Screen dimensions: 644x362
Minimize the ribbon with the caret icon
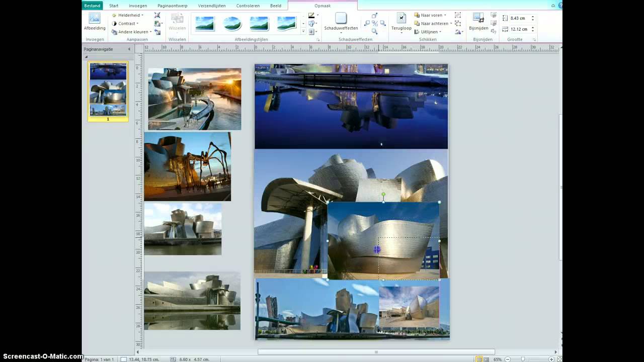[553, 6]
